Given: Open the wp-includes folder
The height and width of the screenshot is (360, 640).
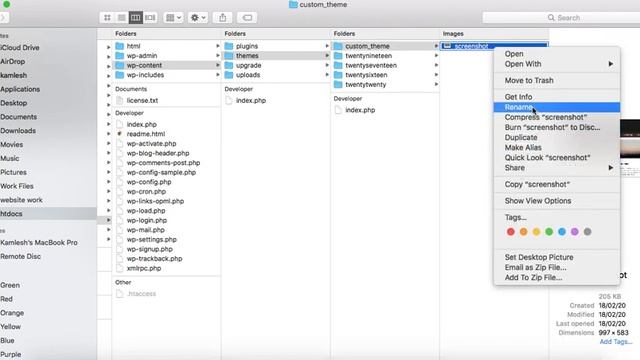Looking at the screenshot, I should (145, 75).
